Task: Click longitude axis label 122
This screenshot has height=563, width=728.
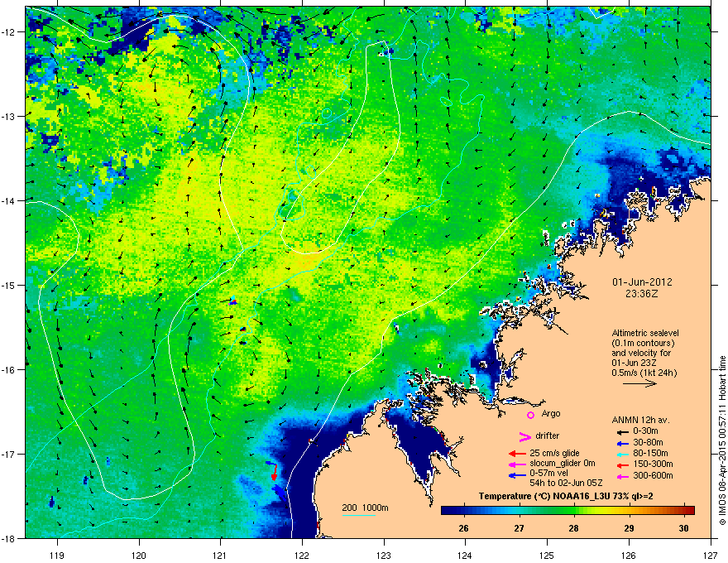Action: pos(302,556)
